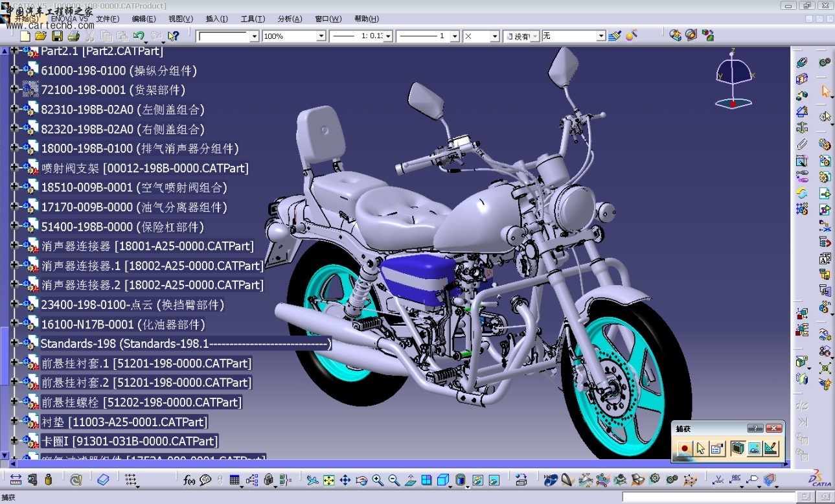Click the Design Table grid icon
The width and height of the screenshot is (835, 504).
[234, 480]
